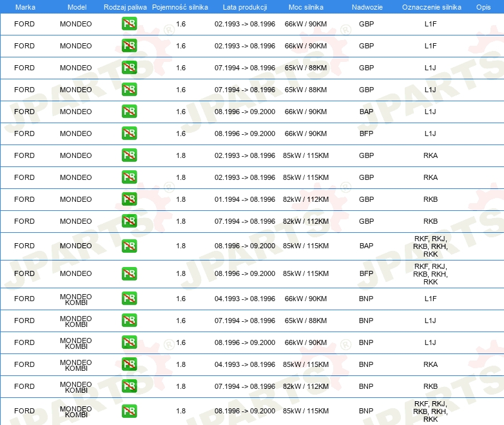The width and height of the screenshot is (504, 425).
Task: Click the fuel icon in the Kombi 65kW / 88KM row
Action: [x=129, y=320]
